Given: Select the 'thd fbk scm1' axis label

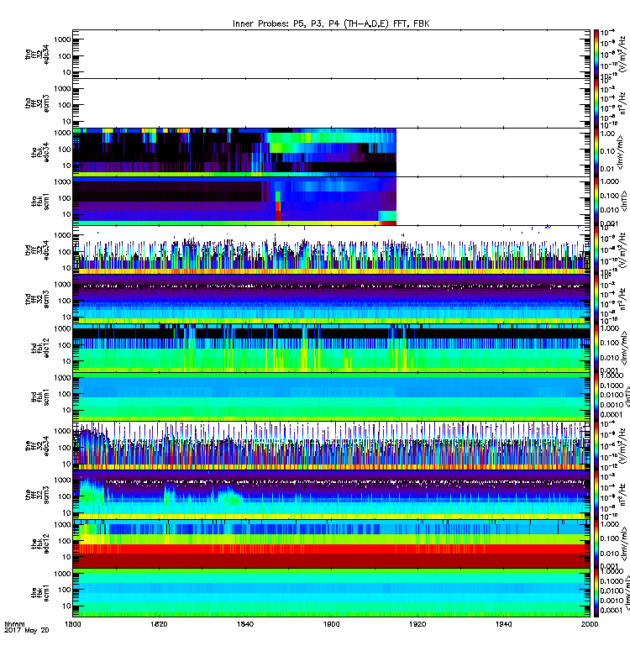Looking at the screenshot, I should pyautogui.click(x=39, y=396).
